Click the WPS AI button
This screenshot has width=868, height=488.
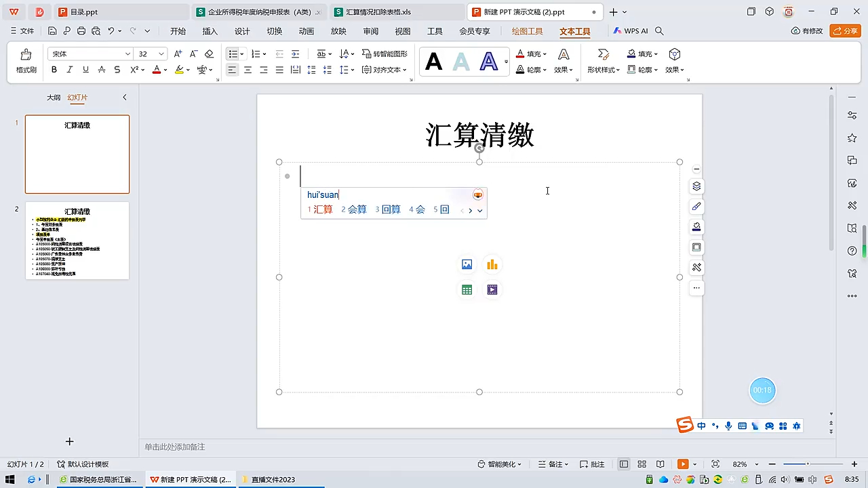(631, 31)
